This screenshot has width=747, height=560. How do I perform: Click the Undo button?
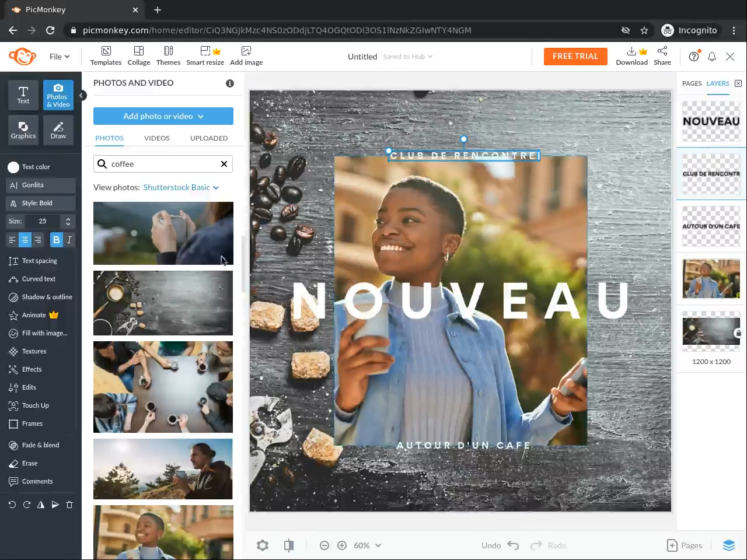500,545
